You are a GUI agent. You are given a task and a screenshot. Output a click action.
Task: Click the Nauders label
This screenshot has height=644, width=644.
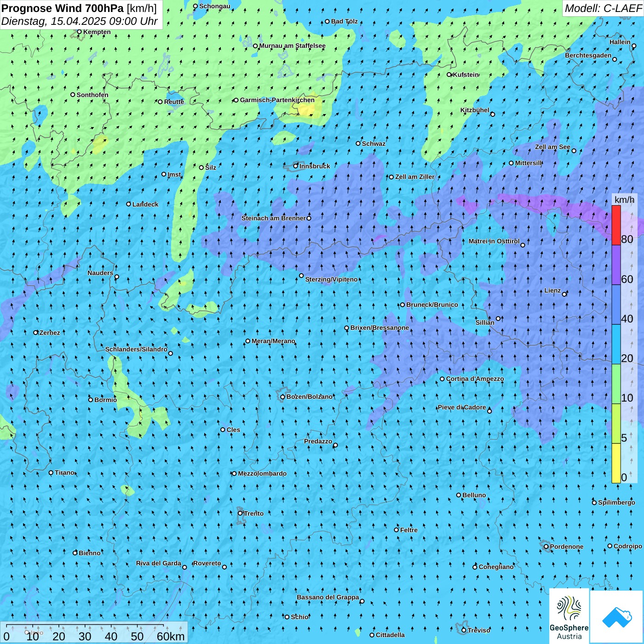tap(100, 273)
